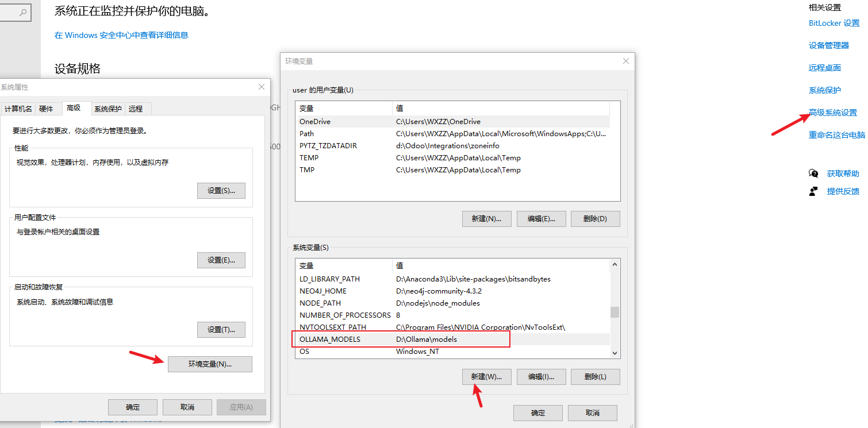Select OneDrive user variable row
Viewport: 868px width, 428px height.
(x=453, y=122)
